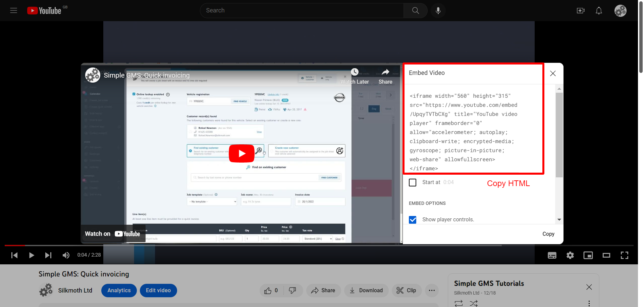
Task: Skip to next video in player
Action: pos(48,255)
